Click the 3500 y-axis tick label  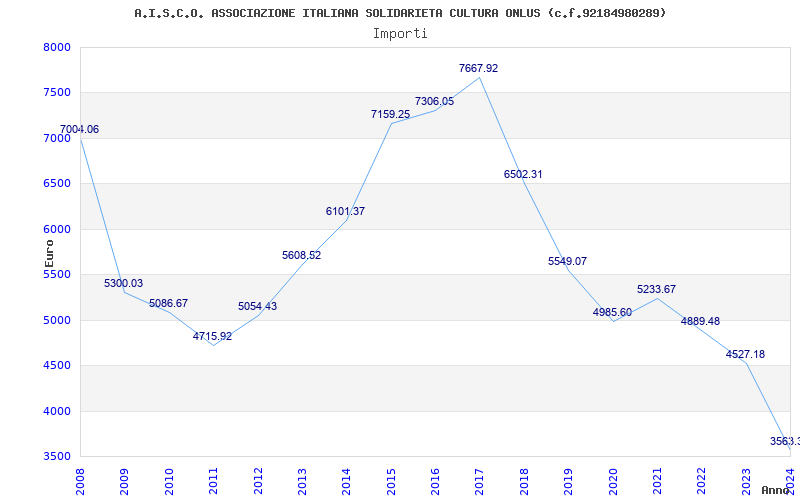pyautogui.click(x=57, y=457)
